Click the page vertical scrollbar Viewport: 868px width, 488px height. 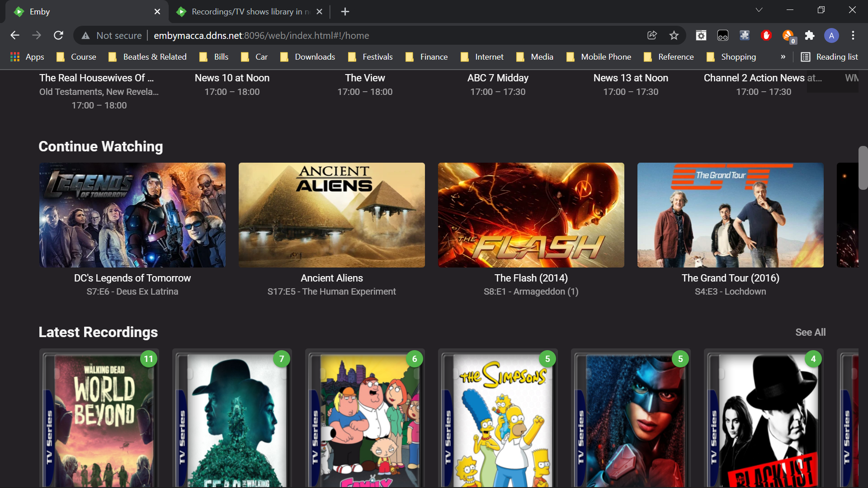point(863,168)
